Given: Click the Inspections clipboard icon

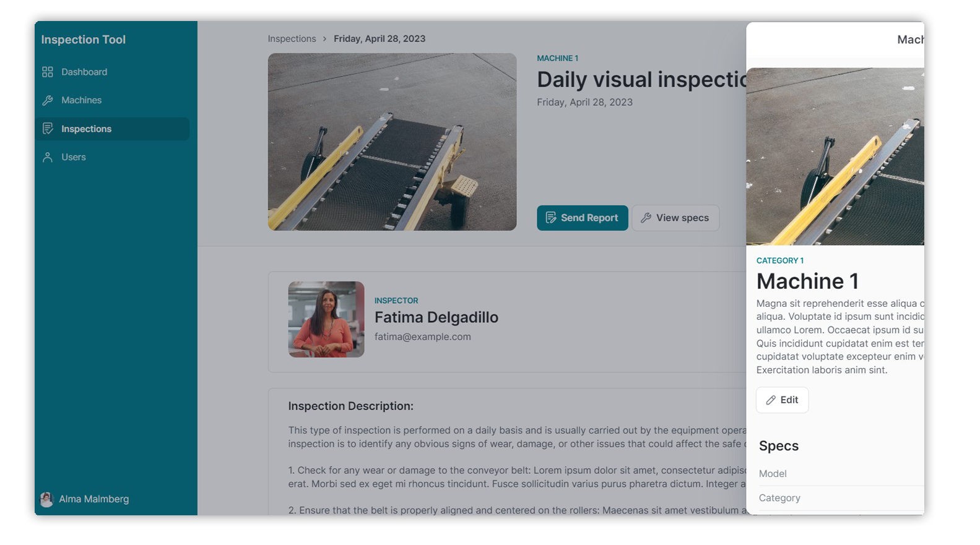Looking at the screenshot, I should (48, 129).
